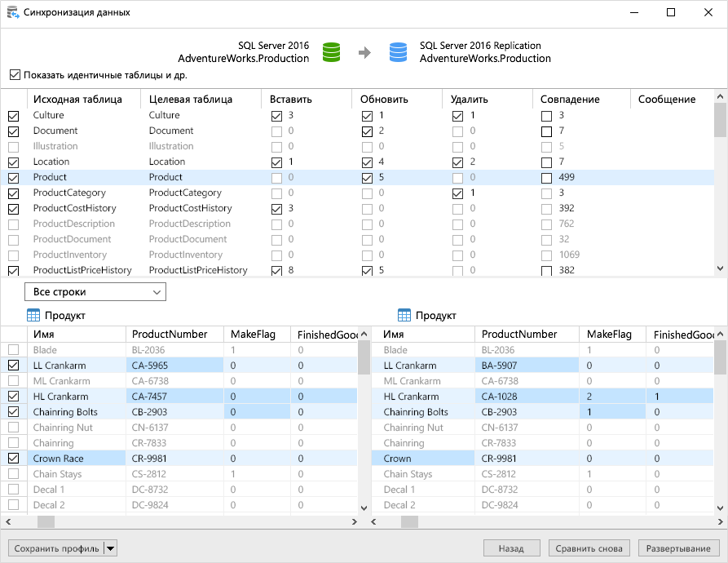Click left grid scroll right arrow
728x563 pixels.
point(355,521)
